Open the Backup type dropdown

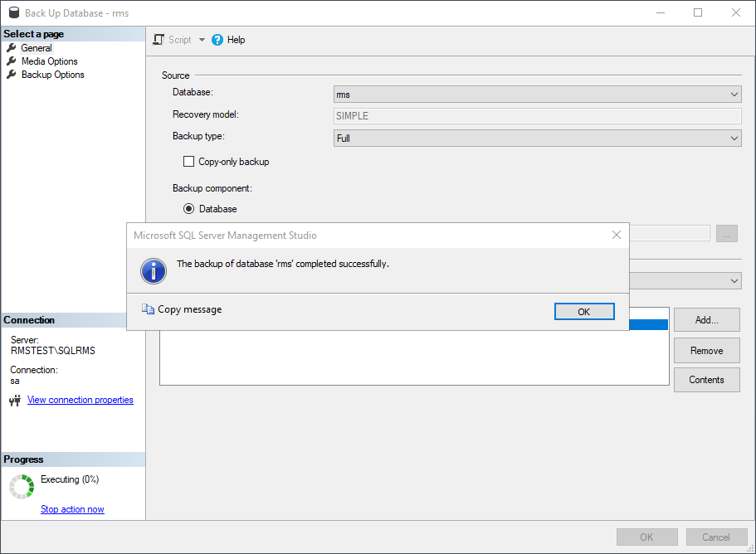(537, 138)
